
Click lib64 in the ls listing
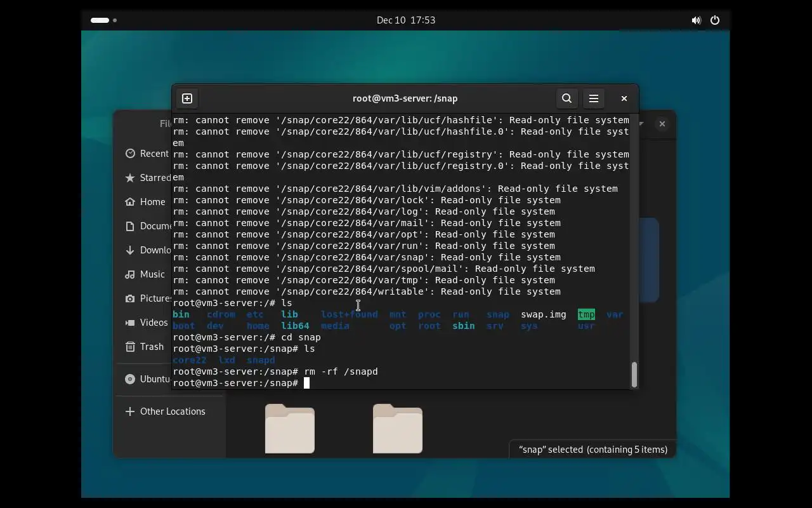[x=295, y=326]
